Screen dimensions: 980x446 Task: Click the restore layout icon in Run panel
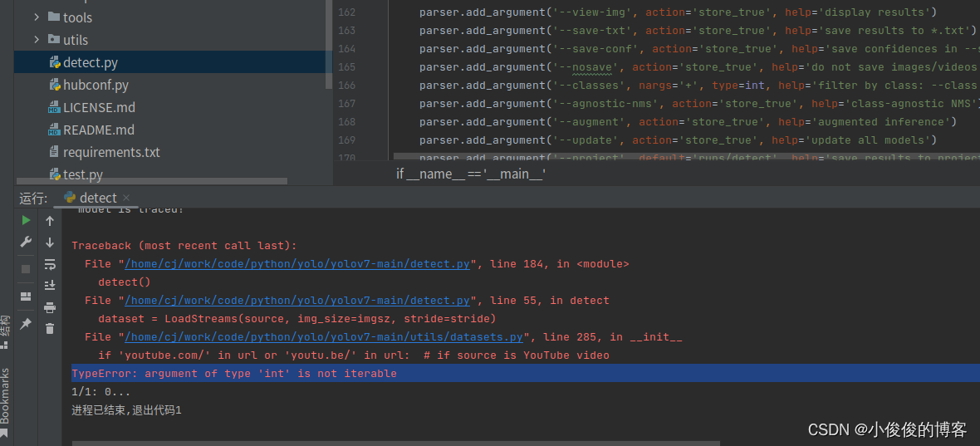26,296
